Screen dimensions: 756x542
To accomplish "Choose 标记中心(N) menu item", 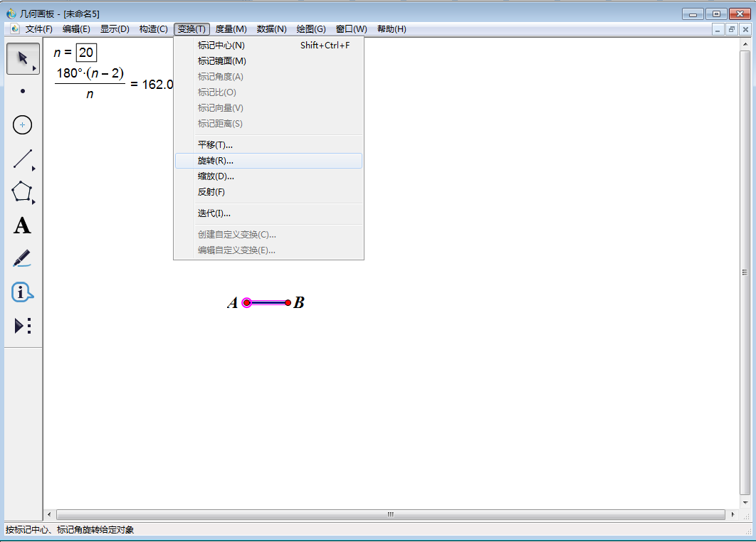I will [221, 44].
